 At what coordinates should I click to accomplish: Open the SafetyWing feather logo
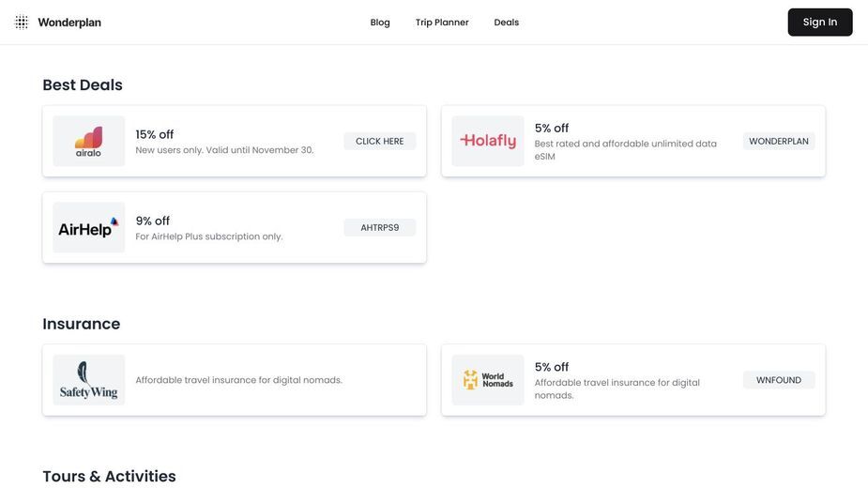(x=88, y=380)
